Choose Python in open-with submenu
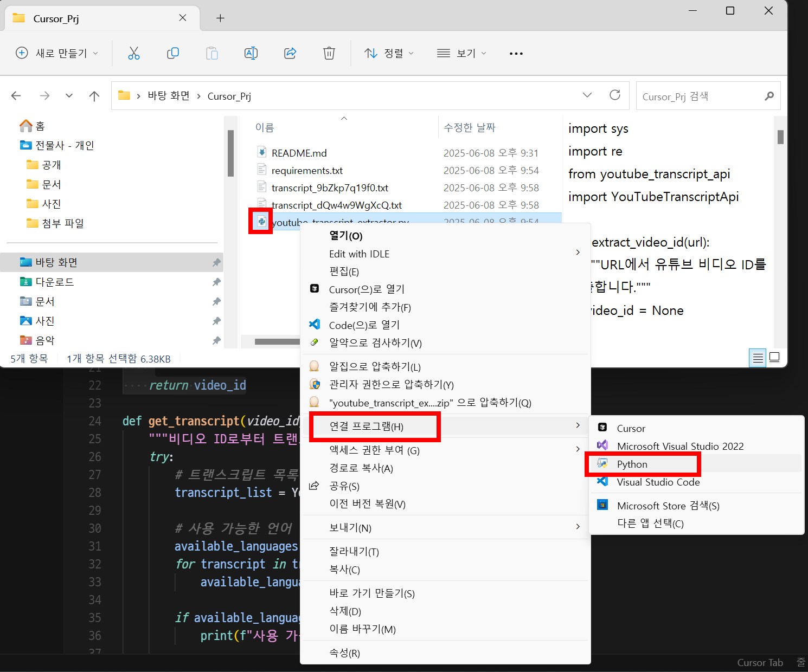 632,464
